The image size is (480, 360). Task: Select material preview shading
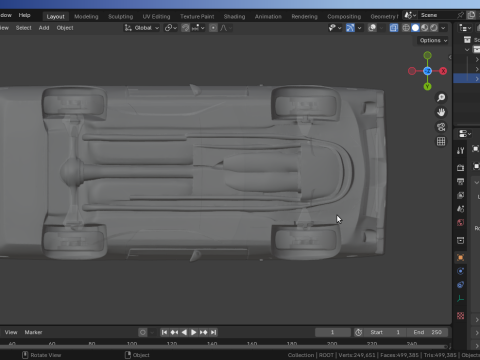pyautogui.click(x=424, y=28)
